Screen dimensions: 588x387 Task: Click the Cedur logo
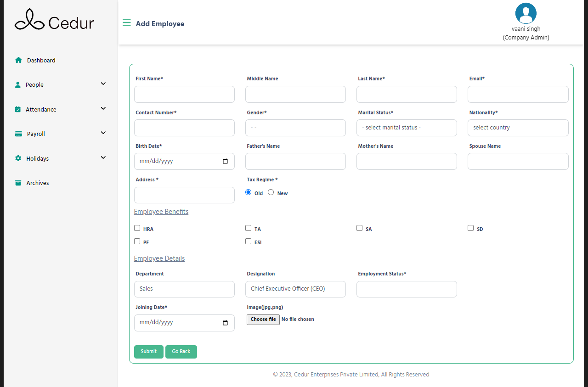coord(54,20)
